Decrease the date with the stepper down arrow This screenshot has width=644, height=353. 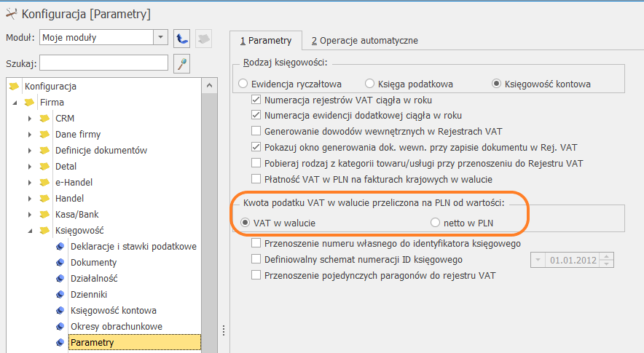(x=607, y=263)
